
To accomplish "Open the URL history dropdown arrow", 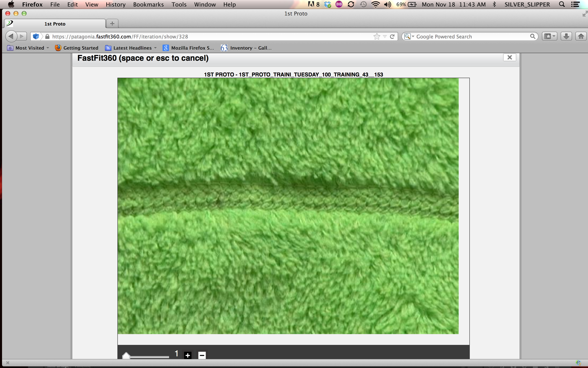I will 385,37.
